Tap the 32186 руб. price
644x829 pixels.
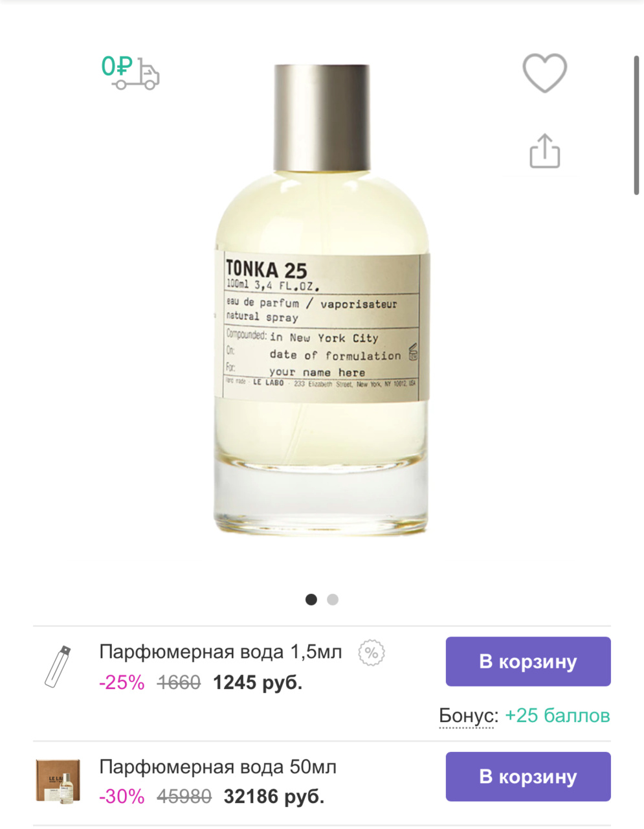pos(274,797)
